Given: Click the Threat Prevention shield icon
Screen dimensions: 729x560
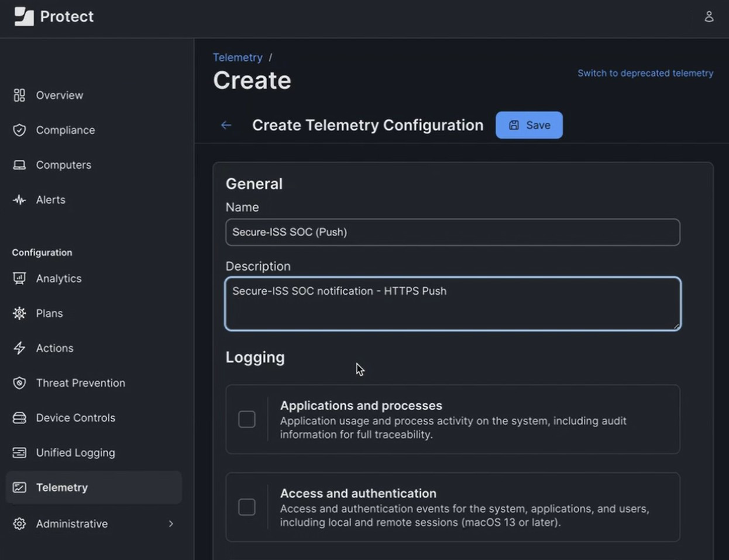Looking at the screenshot, I should point(19,383).
